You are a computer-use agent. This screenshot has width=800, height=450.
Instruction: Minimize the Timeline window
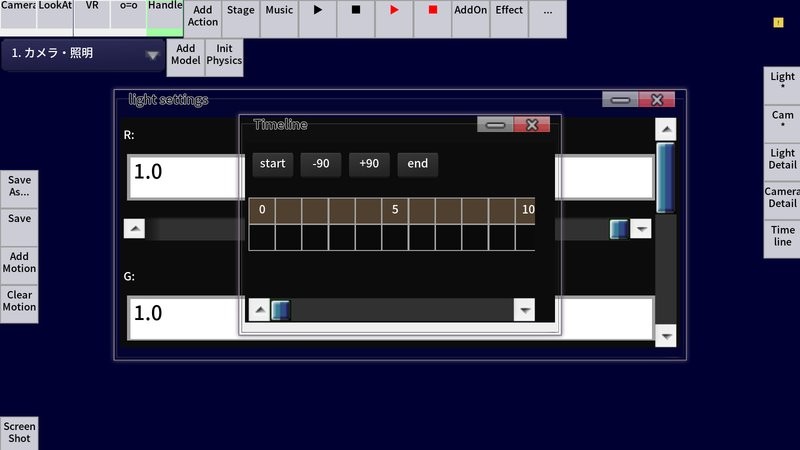pos(495,124)
